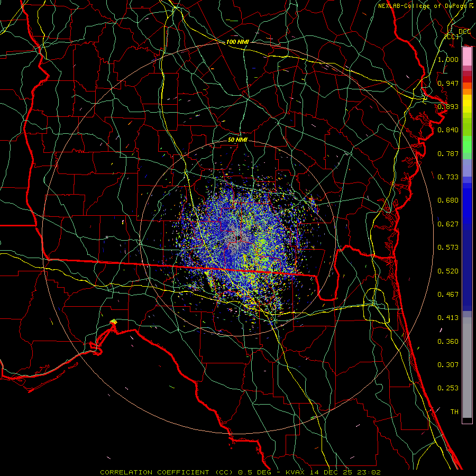Select the 0.307 scale value
The height and width of the screenshot is (476, 476).
448,365
